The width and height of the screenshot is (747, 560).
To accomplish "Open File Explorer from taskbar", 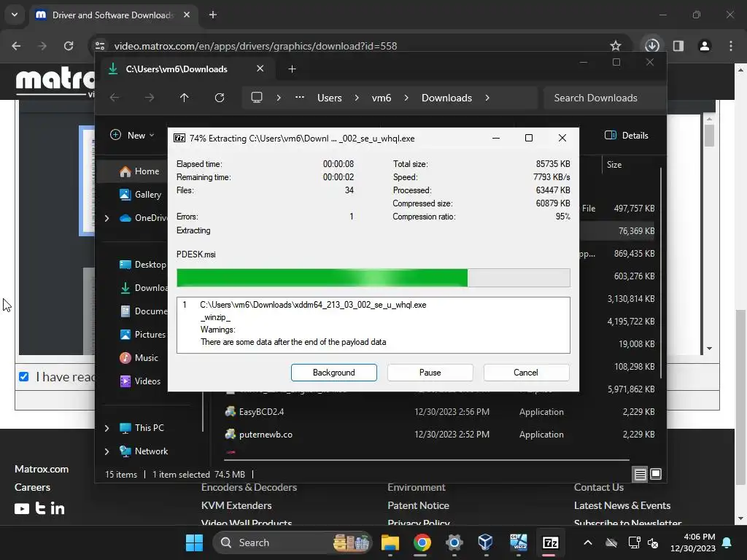I will (x=390, y=542).
